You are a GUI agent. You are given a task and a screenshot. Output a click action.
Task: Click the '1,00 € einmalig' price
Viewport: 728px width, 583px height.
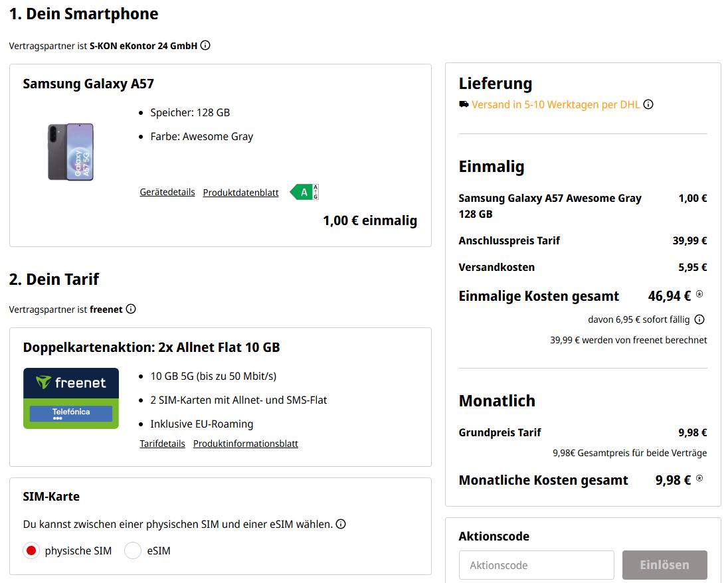(x=370, y=220)
